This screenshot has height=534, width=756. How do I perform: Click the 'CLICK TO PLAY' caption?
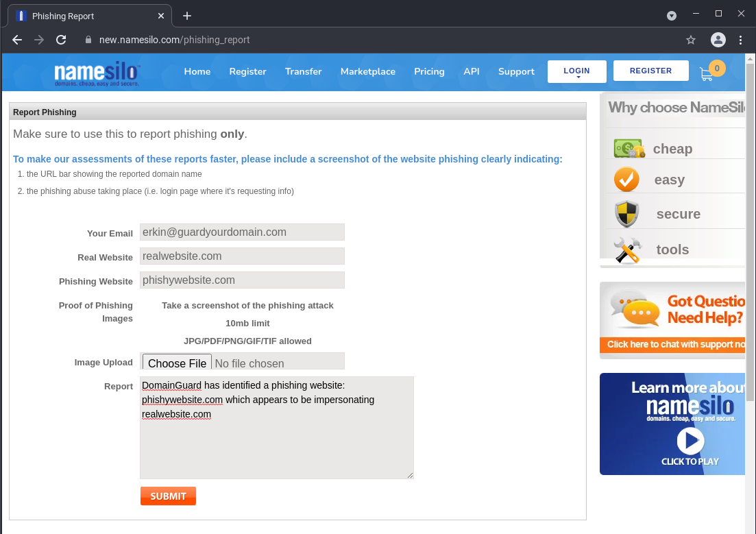(690, 461)
